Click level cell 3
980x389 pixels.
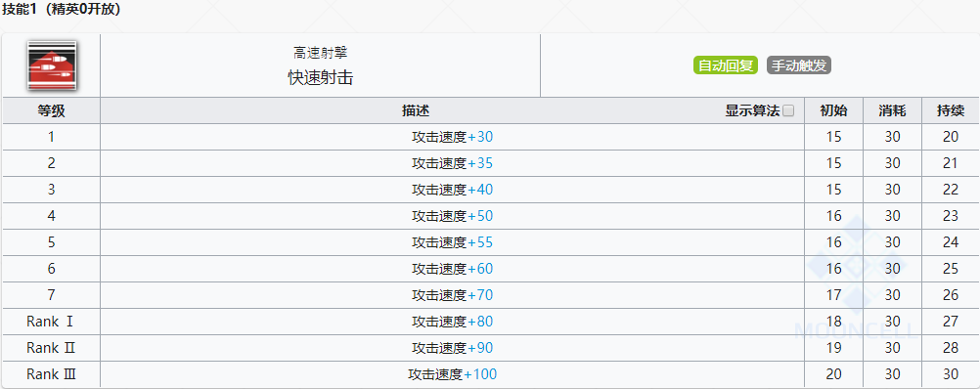click(51, 190)
